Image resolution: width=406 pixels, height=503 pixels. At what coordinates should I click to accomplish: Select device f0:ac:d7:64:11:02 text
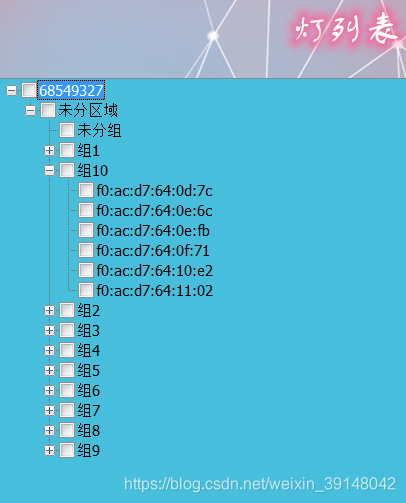click(155, 291)
